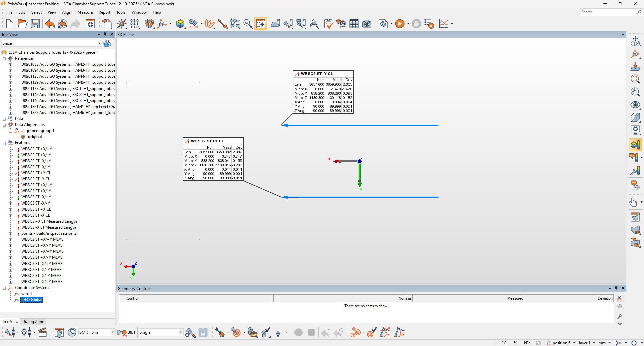Screen dimensions: 644x346
Task: Click the Tree View horizontal scrollbar
Action: pos(39,315)
